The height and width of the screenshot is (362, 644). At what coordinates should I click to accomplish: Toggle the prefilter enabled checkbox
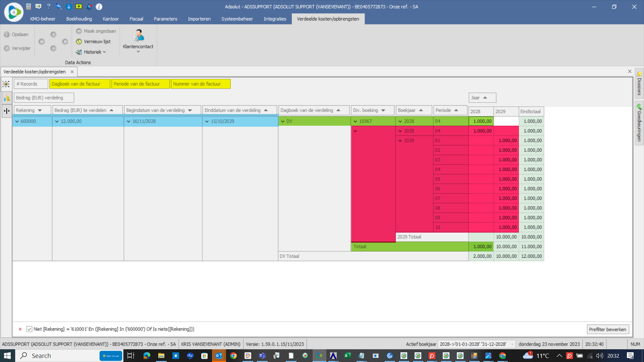click(x=30, y=329)
